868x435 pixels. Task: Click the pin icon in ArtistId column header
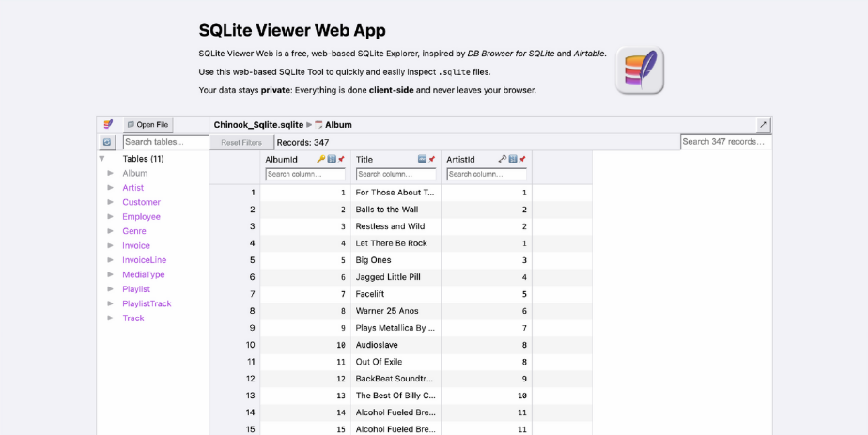click(x=522, y=159)
